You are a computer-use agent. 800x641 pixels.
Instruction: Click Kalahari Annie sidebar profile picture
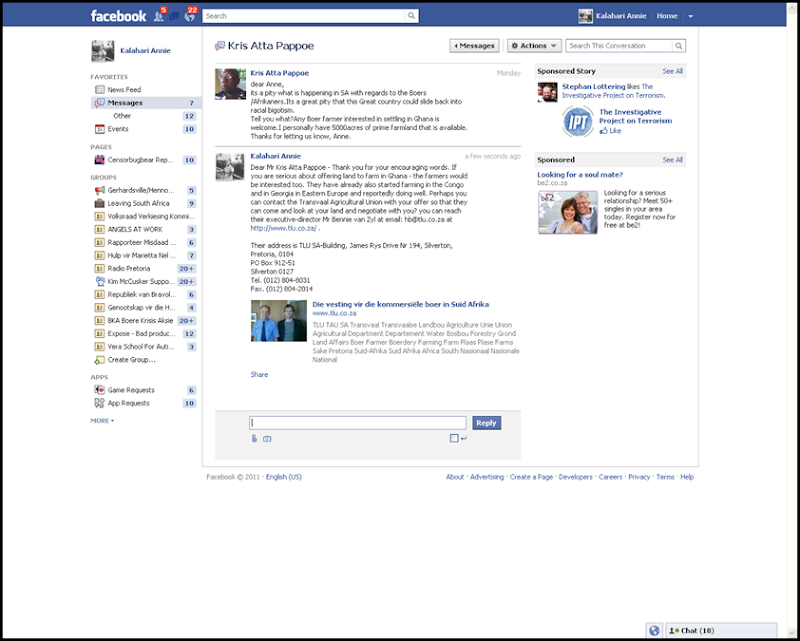click(x=103, y=51)
